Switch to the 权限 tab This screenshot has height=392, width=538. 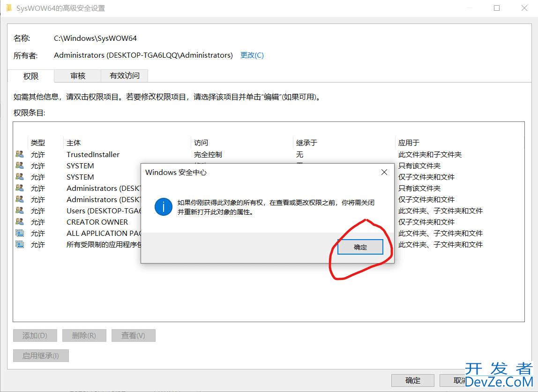[31, 76]
